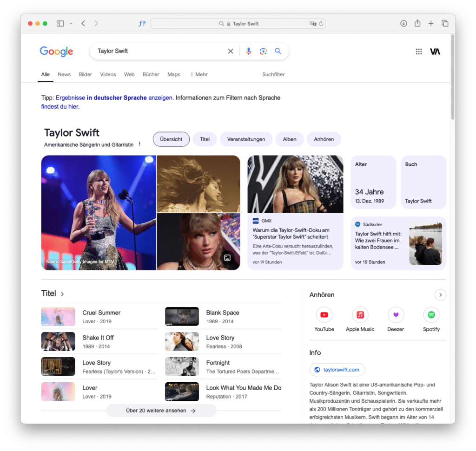Toggle the Safari sidebar button
476x451 pixels.
click(60, 23)
